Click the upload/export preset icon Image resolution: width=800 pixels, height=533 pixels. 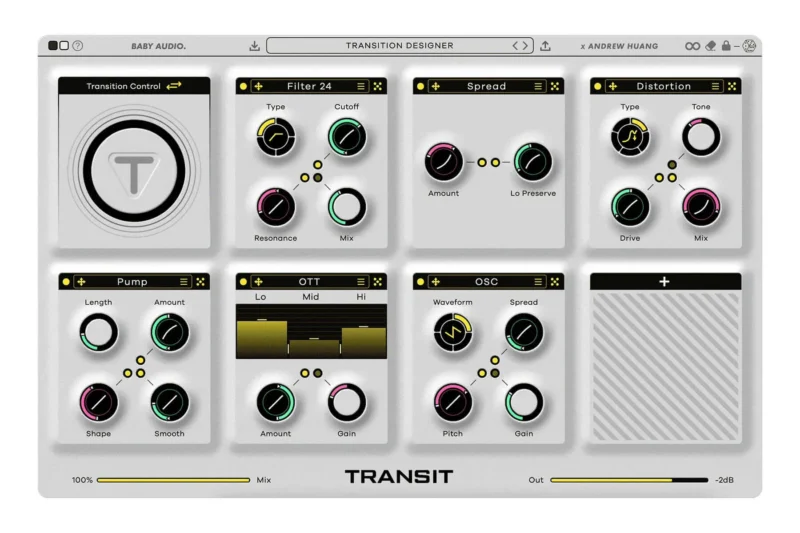[545, 46]
